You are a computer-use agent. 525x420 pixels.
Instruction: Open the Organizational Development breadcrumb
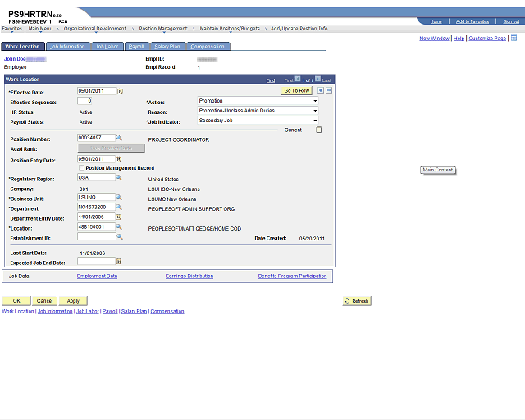click(x=95, y=29)
